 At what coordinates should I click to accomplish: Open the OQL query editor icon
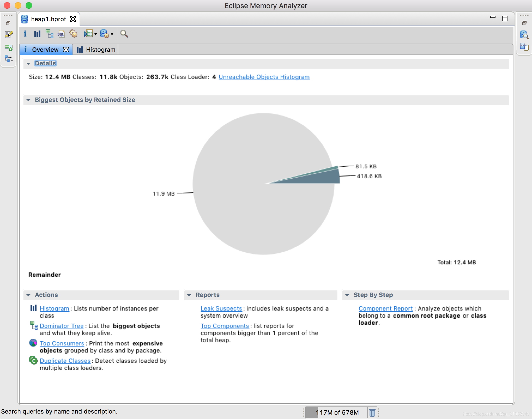[x=61, y=34]
